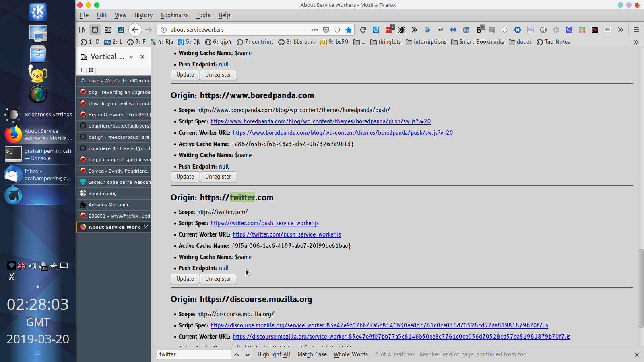Click the bookmark star in the address bar
The width and height of the screenshot is (644, 362).
[349, 29]
